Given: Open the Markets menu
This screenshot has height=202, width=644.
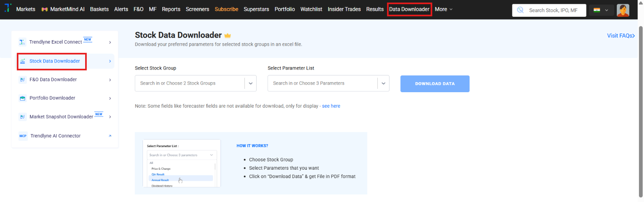Looking at the screenshot, I should 26,9.
